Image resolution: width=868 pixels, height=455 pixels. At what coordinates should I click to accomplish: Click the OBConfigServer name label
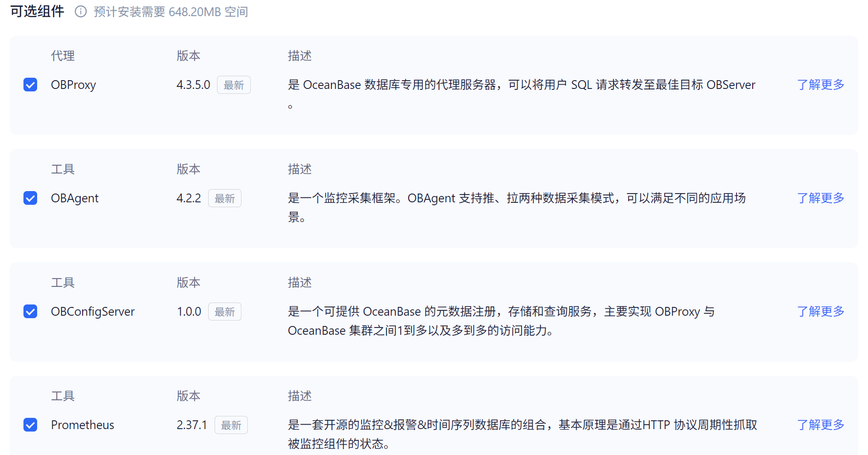pyautogui.click(x=93, y=311)
